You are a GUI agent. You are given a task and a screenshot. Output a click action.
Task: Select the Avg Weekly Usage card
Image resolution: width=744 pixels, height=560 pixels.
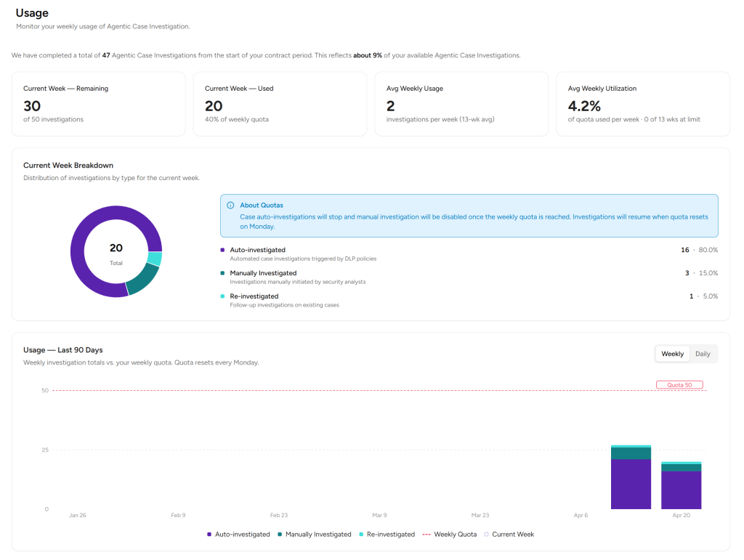[x=461, y=104]
